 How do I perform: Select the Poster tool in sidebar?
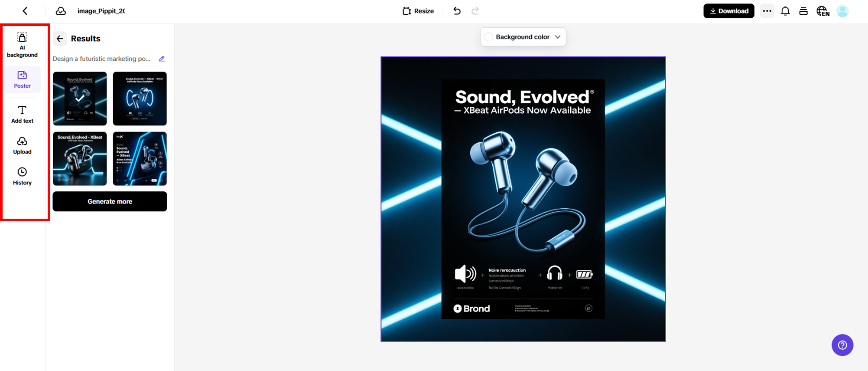(22, 79)
